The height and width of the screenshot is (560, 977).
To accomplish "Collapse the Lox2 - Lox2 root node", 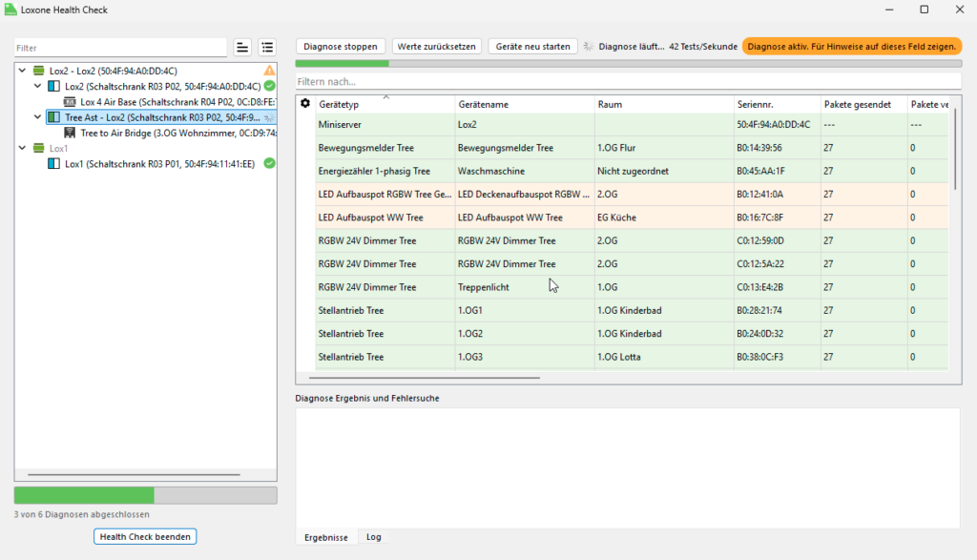I will tap(23, 71).
